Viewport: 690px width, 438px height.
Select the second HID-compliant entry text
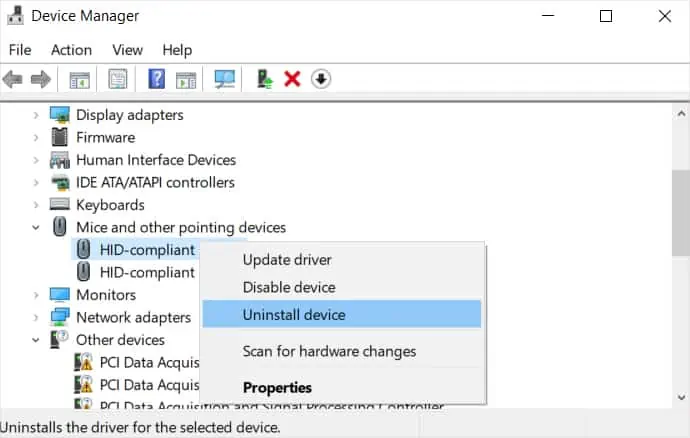click(147, 272)
